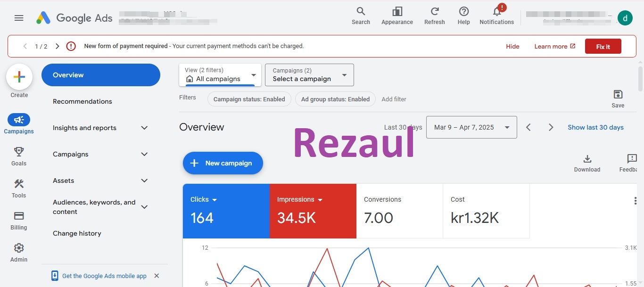Open the Search tool

point(361,16)
